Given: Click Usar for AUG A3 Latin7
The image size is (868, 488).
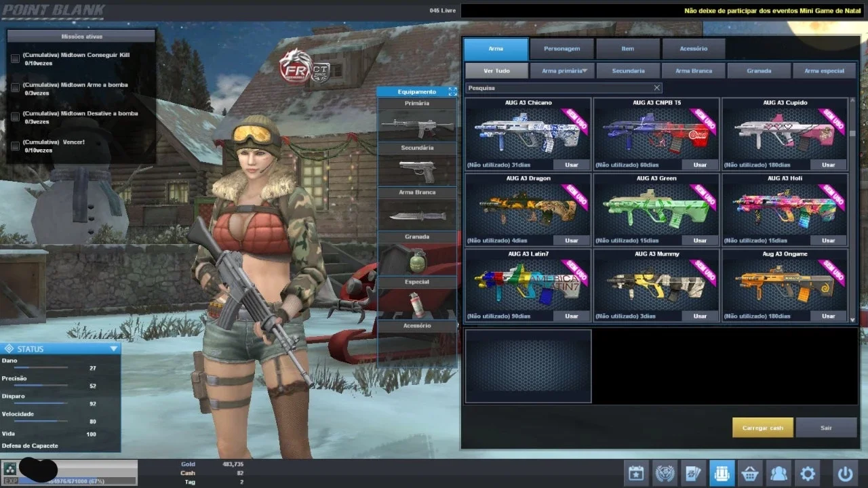Looking at the screenshot, I should pyautogui.click(x=572, y=317).
